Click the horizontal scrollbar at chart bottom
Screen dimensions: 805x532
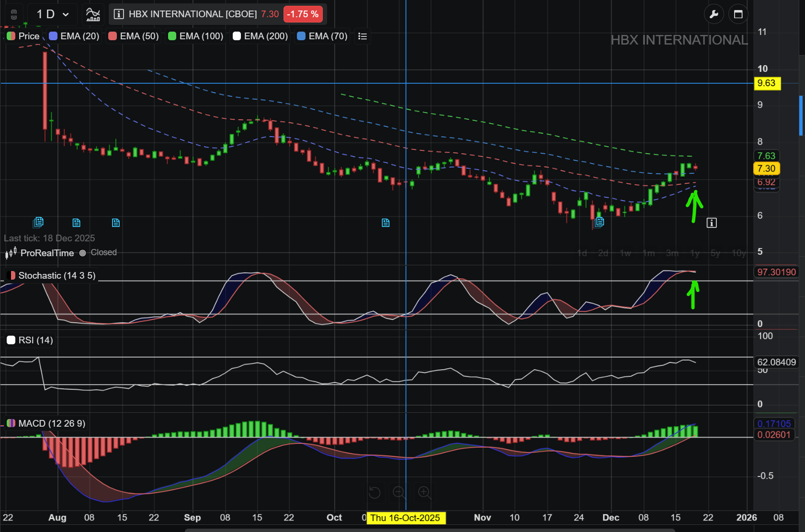429,530
